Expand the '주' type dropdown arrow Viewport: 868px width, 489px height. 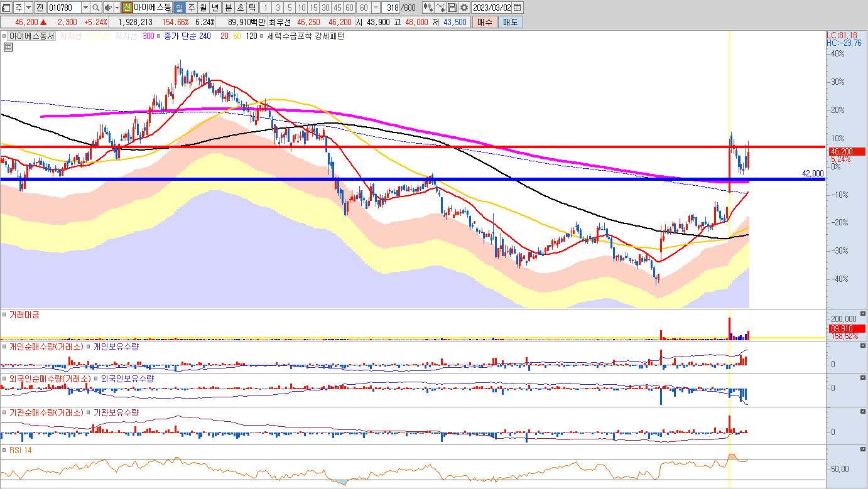coord(28,8)
